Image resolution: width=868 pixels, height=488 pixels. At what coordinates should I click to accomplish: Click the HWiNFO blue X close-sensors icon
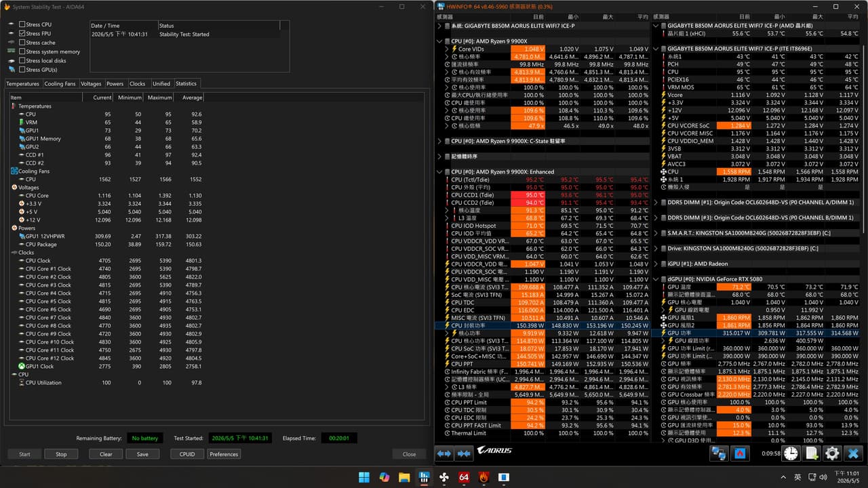(x=853, y=453)
